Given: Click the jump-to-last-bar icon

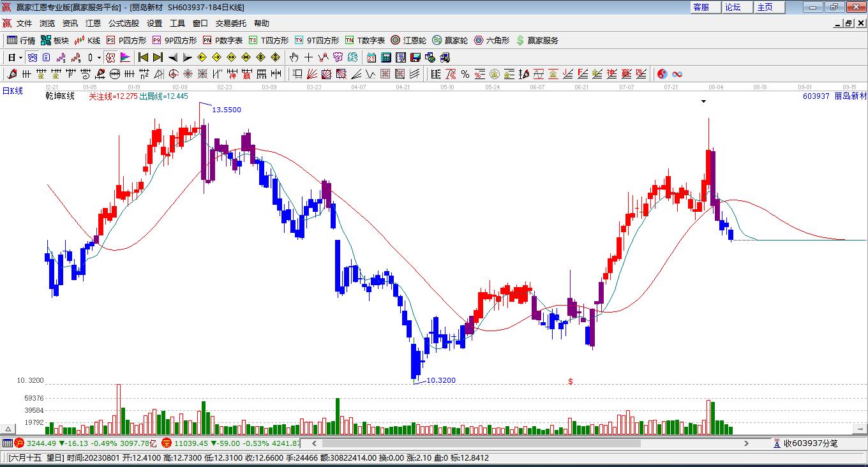Looking at the screenshot, I should tap(158, 57).
